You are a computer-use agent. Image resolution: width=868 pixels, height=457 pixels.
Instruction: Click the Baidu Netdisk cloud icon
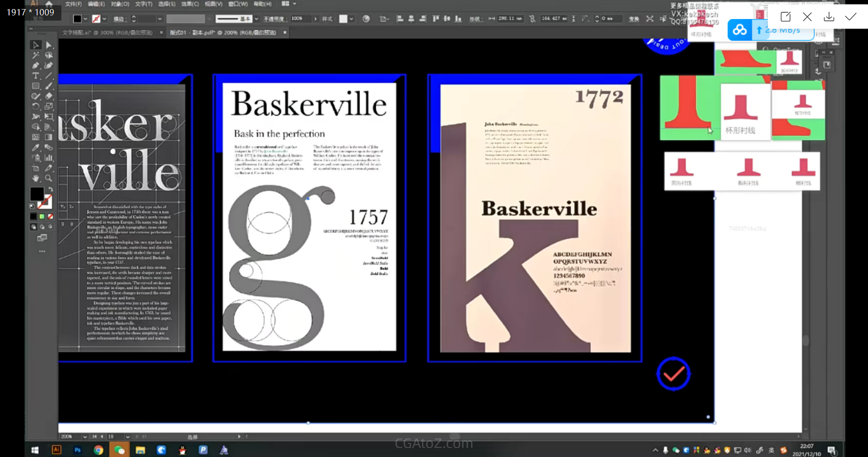coord(739,30)
